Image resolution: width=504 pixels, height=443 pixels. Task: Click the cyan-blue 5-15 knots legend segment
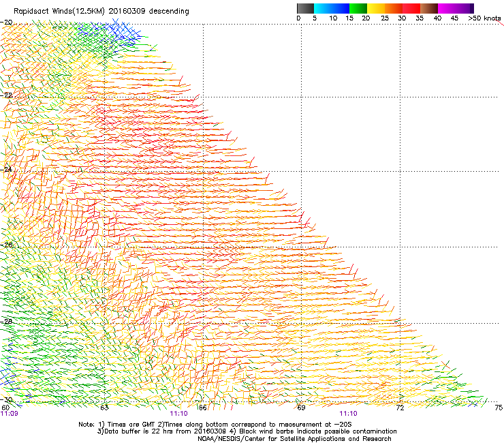[332, 8]
